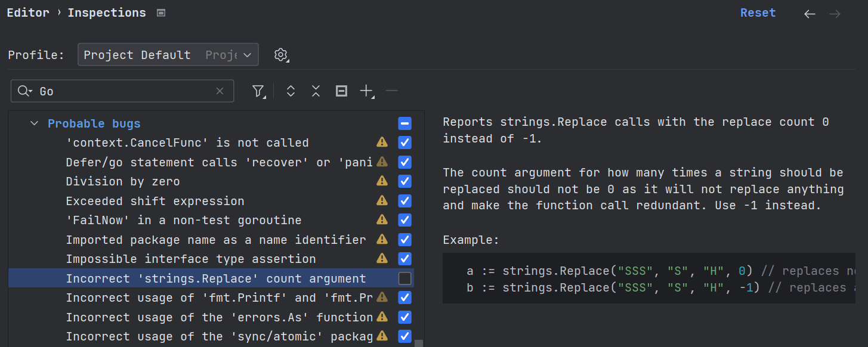Clear the search field with X

click(220, 91)
